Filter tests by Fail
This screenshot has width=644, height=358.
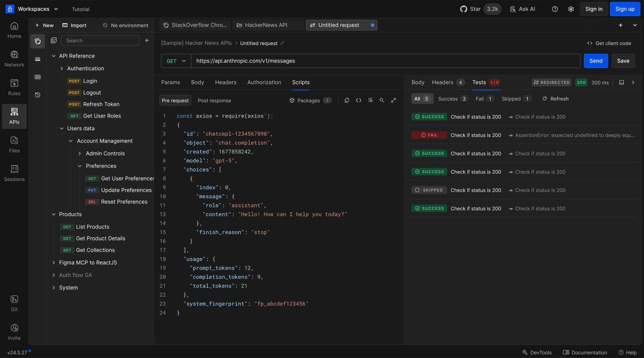click(x=484, y=99)
